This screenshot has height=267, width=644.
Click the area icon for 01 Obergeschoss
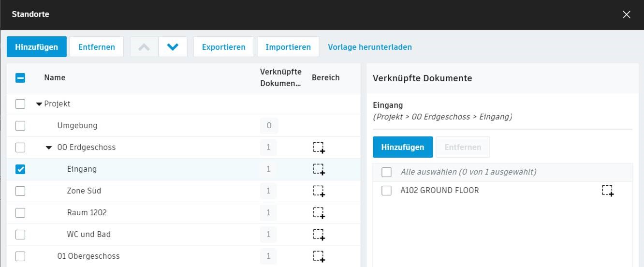coord(319,256)
